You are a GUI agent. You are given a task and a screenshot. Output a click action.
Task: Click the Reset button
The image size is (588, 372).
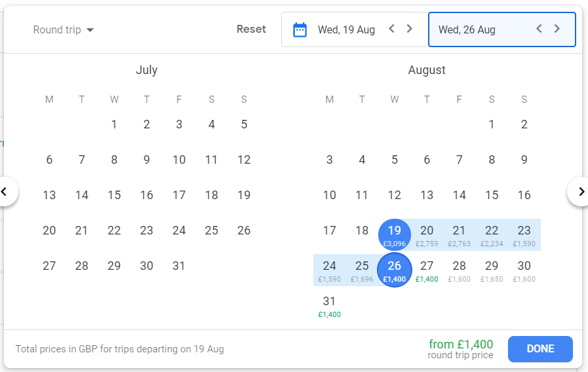[x=251, y=29]
